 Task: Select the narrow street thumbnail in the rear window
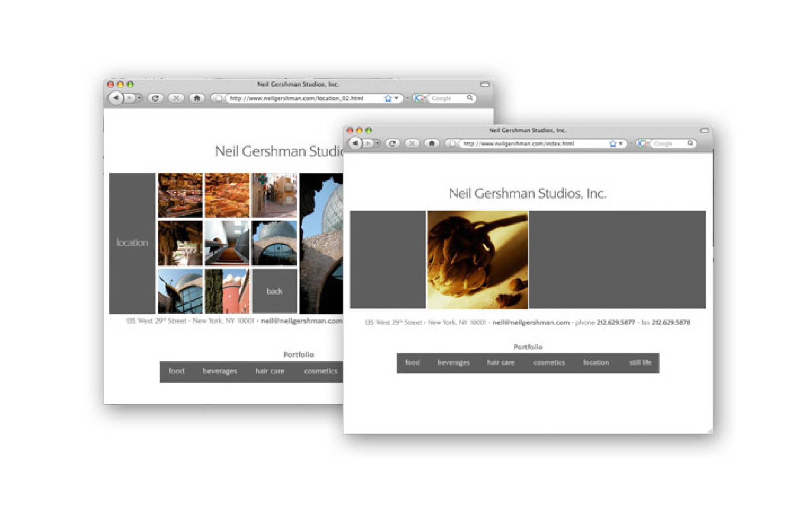[x=274, y=195]
